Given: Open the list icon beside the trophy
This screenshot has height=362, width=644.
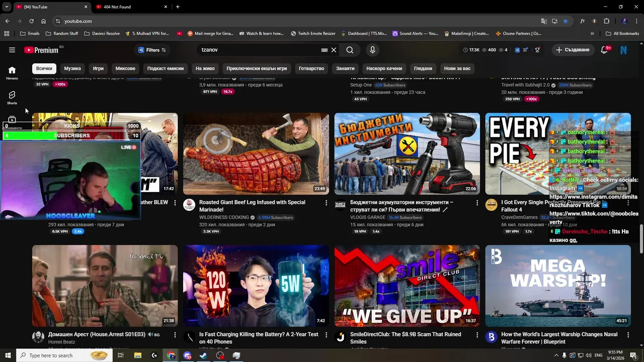Looking at the screenshot, I should coord(526,50).
